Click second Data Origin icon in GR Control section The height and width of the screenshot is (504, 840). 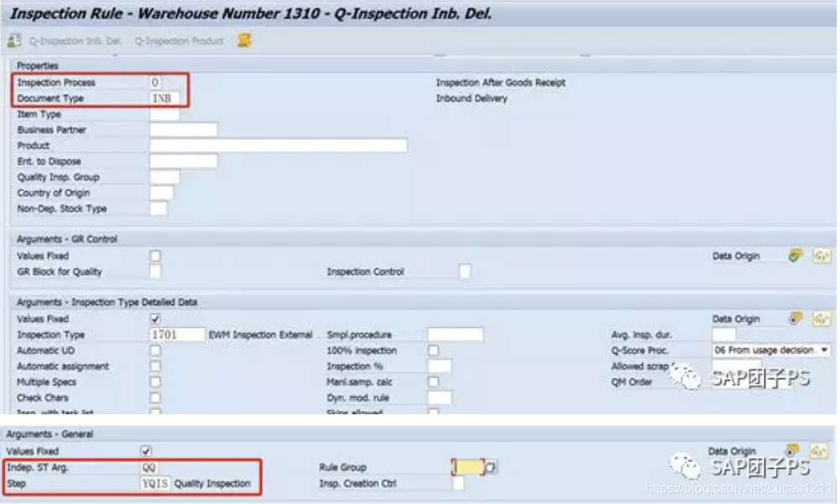(x=822, y=256)
